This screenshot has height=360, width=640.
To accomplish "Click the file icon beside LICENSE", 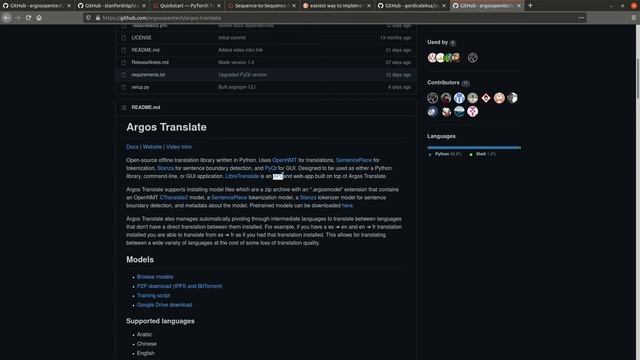I will pyautogui.click(x=124, y=38).
